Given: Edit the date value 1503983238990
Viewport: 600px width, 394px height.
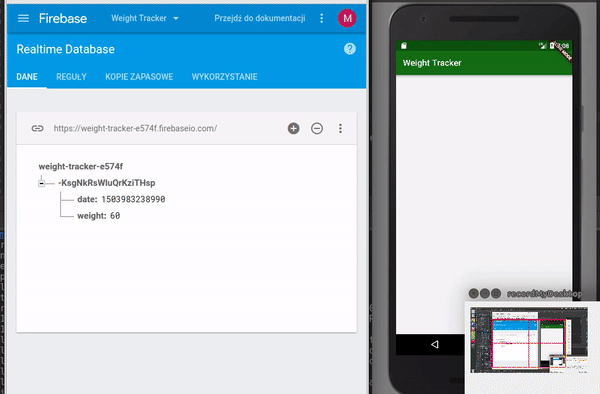Looking at the screenshot, I should 133,199.
